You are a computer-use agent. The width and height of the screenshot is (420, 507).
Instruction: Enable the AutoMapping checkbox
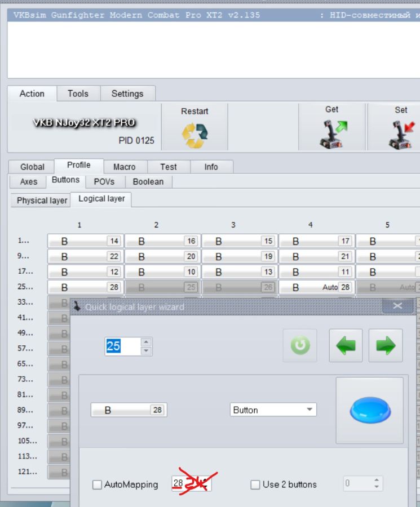(x=97, y=484)
